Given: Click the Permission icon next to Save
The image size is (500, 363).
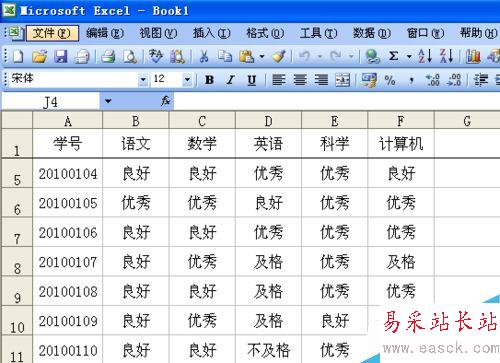Looking at the screenshot, I should pyautogui.click(x=82, y=56).
